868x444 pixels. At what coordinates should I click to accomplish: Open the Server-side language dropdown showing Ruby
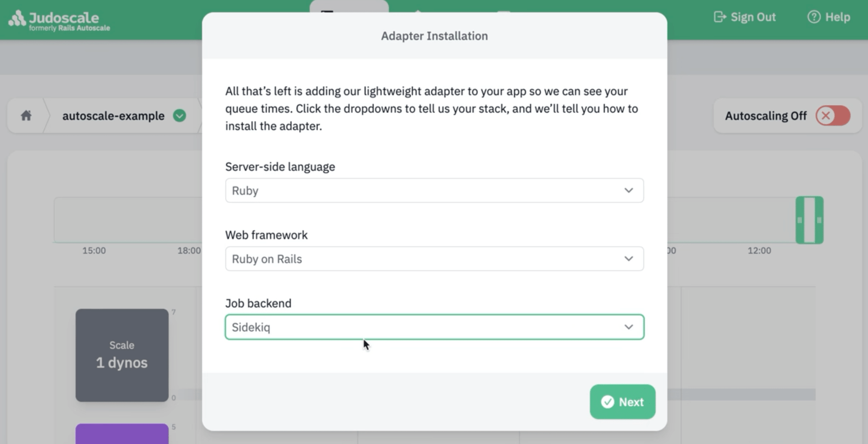click(434, 190)
